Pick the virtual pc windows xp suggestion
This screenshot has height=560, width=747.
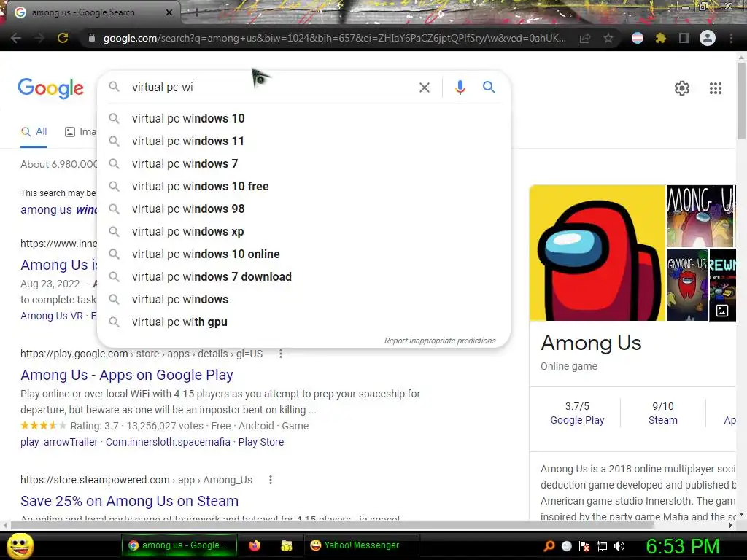303,232
